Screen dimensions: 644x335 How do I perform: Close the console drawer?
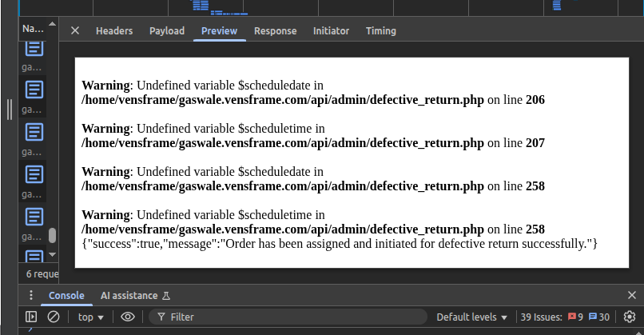tap(630, 295)
